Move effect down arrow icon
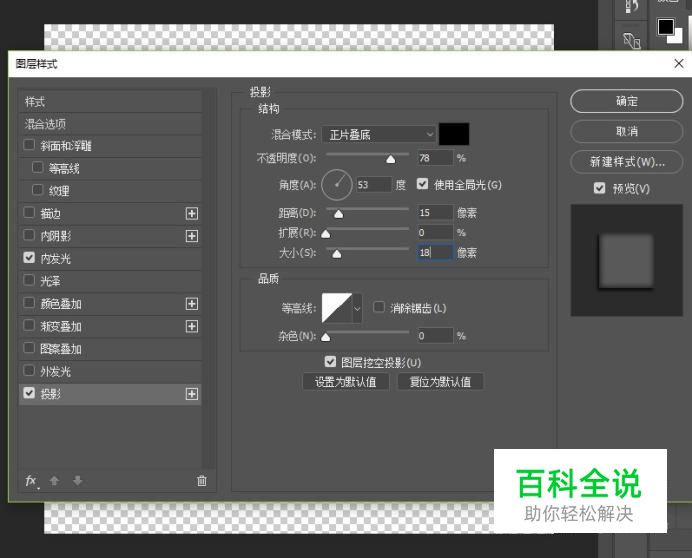Viewport: 692px width, 558px height. [78, 480]
